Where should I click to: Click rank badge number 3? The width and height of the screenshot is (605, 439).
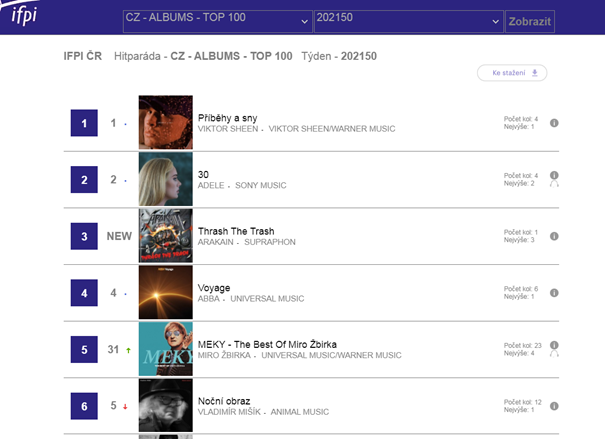pyautogui.click(x=84, y=236)
